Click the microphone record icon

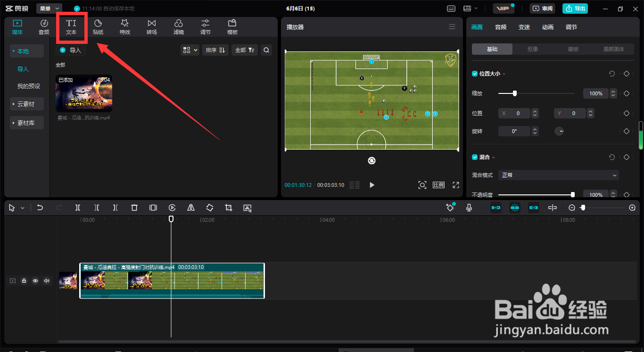coord(469,208)
